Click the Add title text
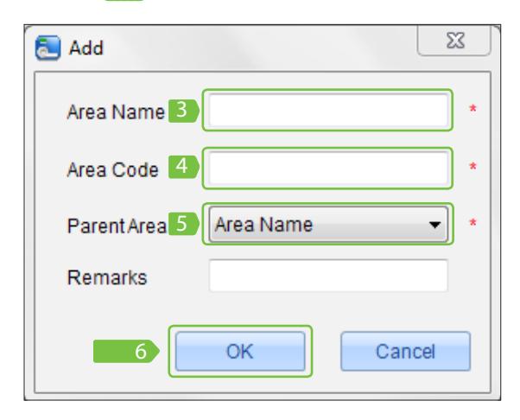The width and height of the screenshot is (520, 420). click(x=86, y=48)
